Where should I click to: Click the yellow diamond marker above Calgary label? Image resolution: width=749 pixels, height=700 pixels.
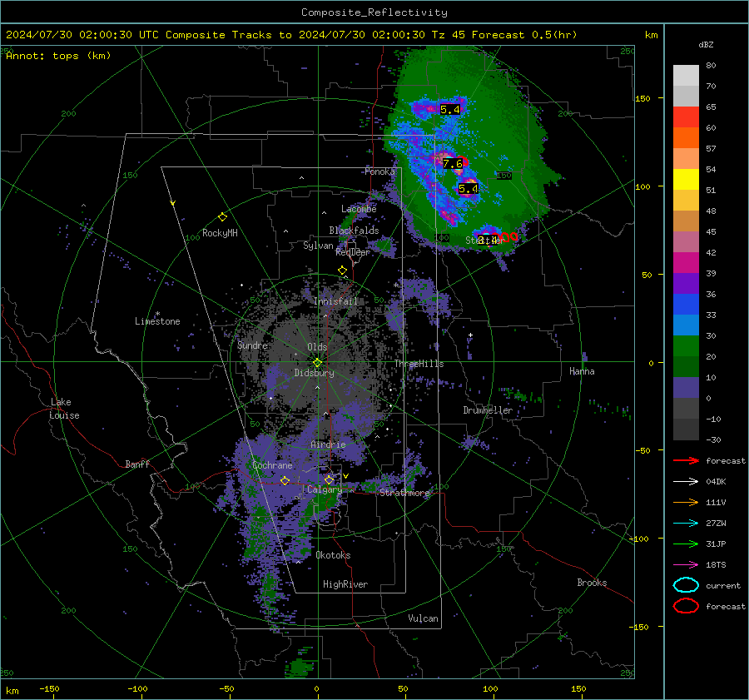point(329,479)
